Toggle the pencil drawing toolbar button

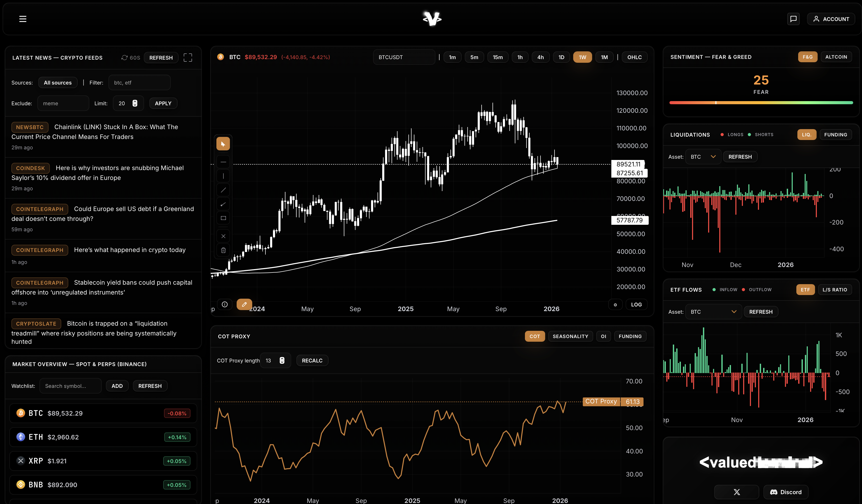pyautogui.click(x=244, y=304)
